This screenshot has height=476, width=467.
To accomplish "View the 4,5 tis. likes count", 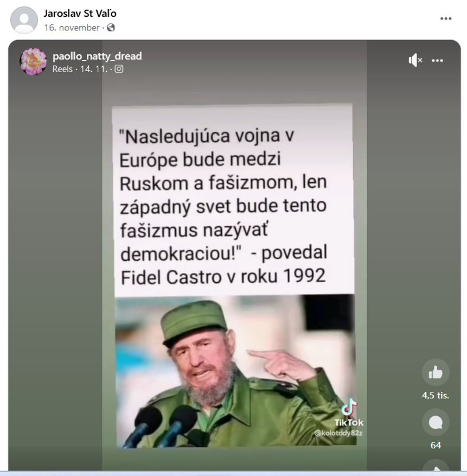I will click(x=436, y=395).
